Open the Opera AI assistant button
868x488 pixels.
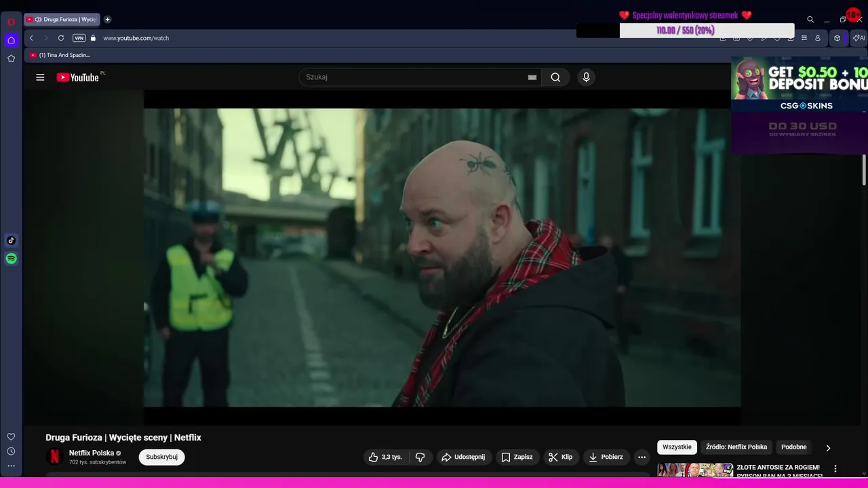pyautogui.click(x=859, y=38)
